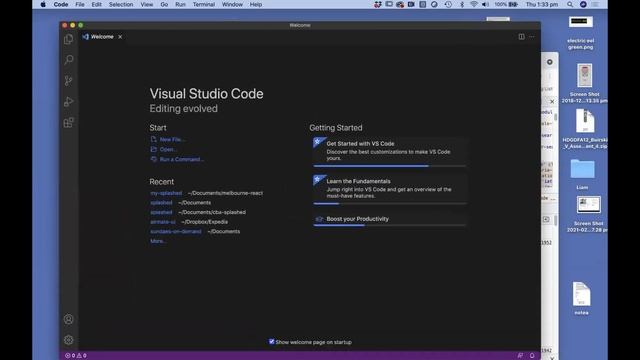Open the recent Dropbox/Expedia project
This screenshot has width=640, height=360.
(x=163, y=222)
